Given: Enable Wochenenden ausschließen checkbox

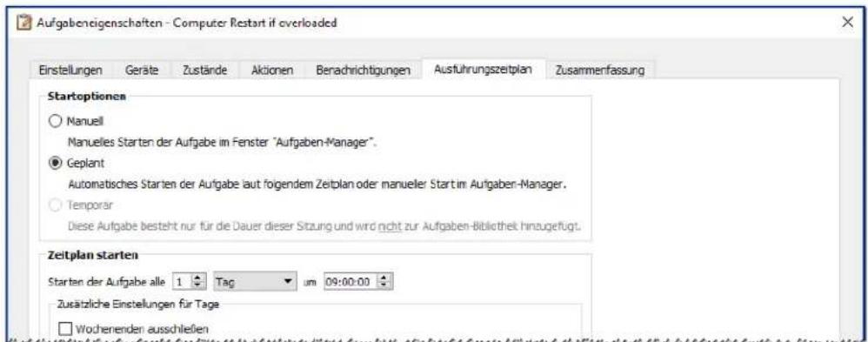Looking at the screenshot, I should tap(65, 329).
